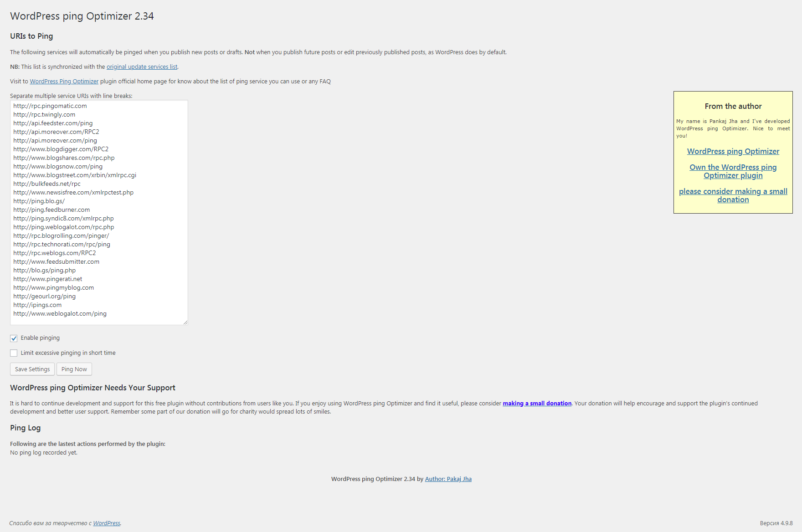Click the http://api.moreover.com/RPC2 line
Screen dimensions: 802x532
[x=56, y=132]
